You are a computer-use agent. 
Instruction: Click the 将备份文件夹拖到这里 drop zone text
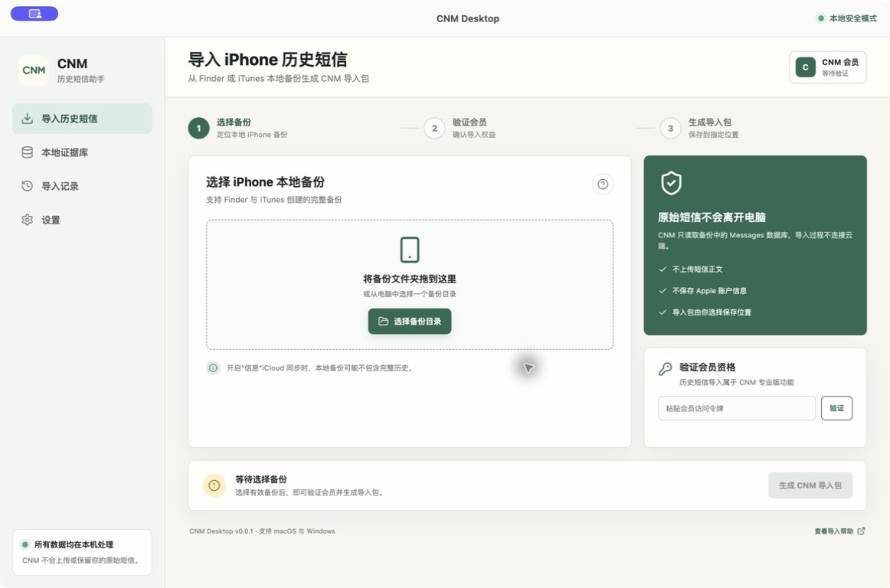(410, 279)
